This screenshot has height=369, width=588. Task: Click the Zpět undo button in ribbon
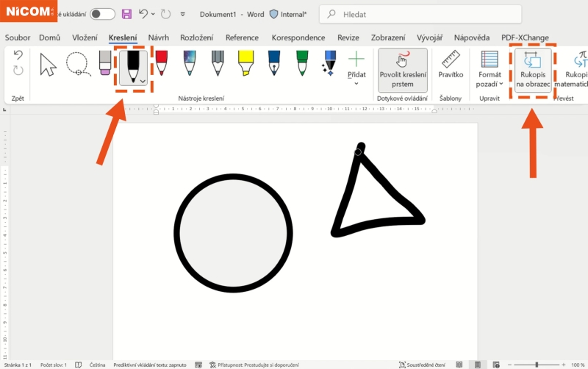pos(18,56)
